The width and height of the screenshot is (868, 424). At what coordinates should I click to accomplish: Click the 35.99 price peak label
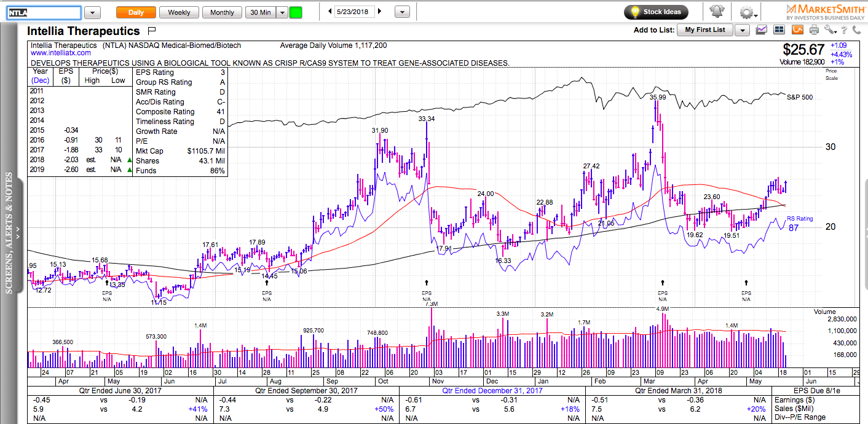(x=658, y=97)
